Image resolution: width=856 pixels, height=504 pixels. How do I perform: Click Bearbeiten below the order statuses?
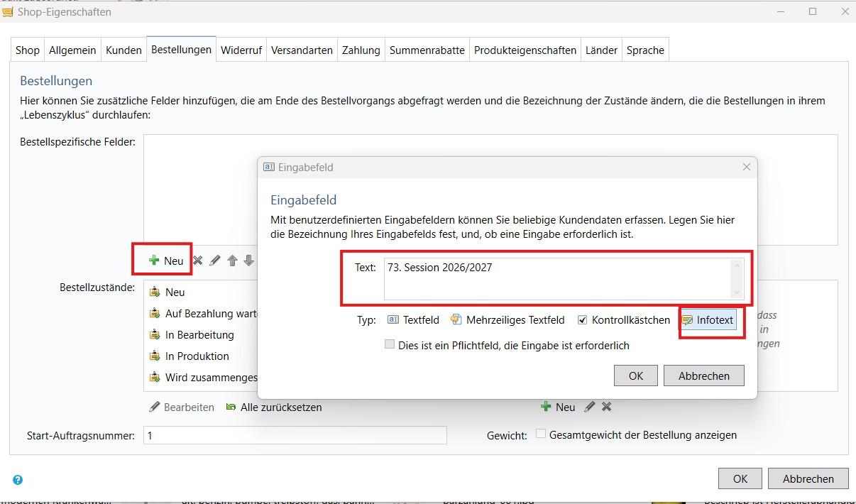(x=182, y=407)
